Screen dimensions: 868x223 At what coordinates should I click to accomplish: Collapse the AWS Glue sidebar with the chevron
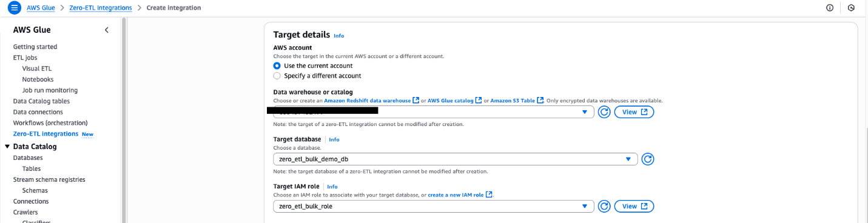(107, 30)
